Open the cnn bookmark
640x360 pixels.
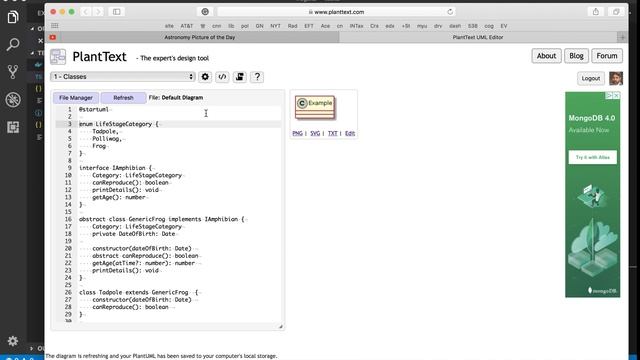pos(217,26)
